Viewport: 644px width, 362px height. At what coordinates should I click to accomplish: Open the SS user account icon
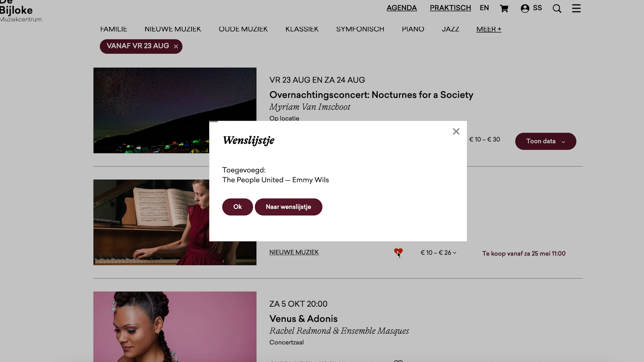coord(531,8)
